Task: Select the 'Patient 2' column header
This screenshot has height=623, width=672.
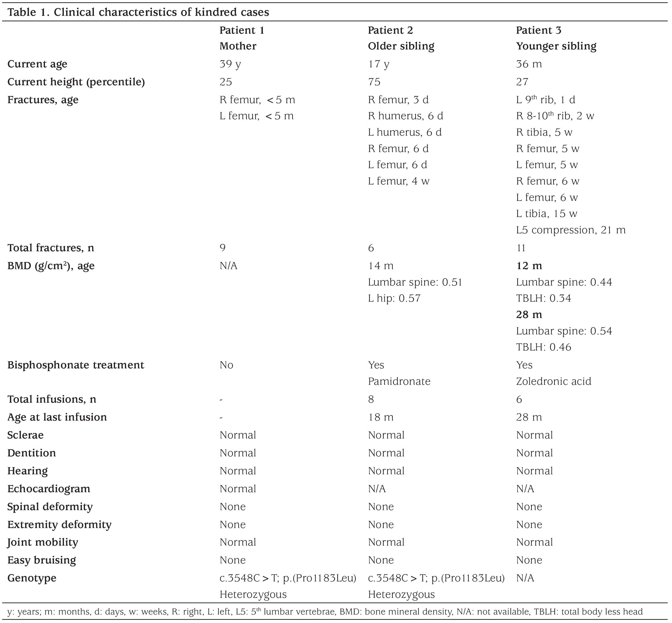Action: point(390,30)
